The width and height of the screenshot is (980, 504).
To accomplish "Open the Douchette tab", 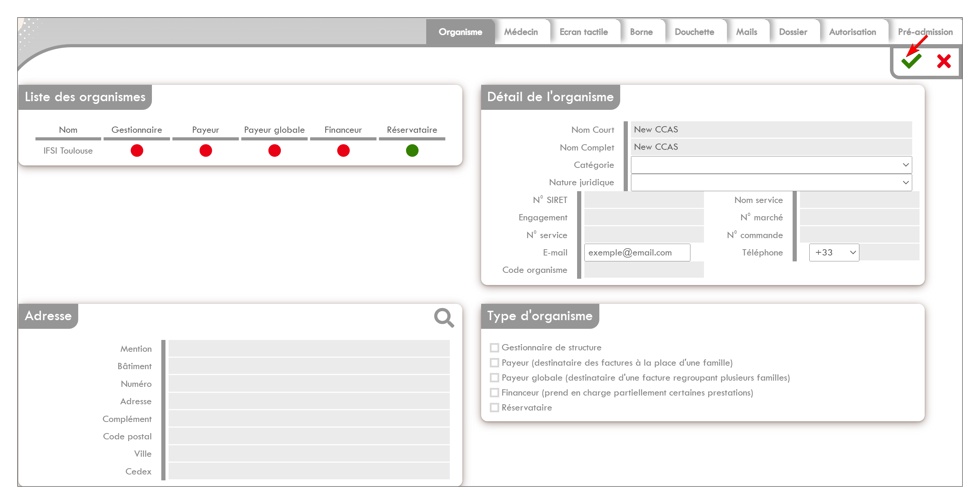I will 694,32.
